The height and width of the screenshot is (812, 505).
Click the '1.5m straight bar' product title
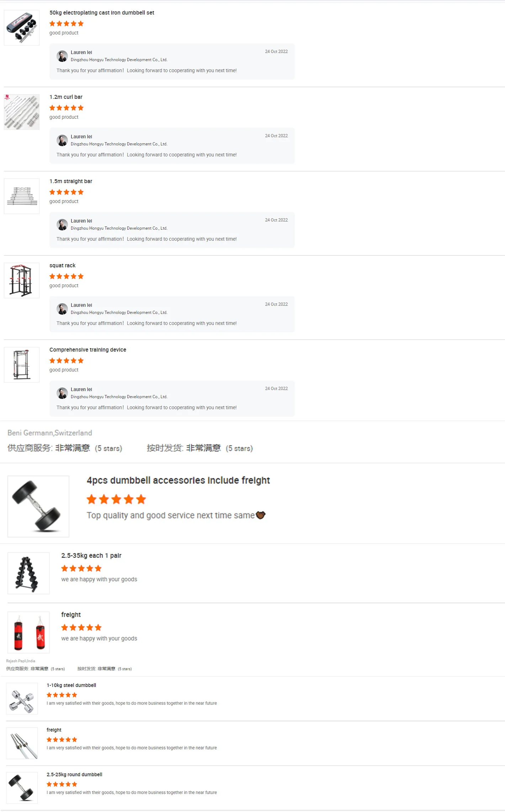(x=71, y=181)
